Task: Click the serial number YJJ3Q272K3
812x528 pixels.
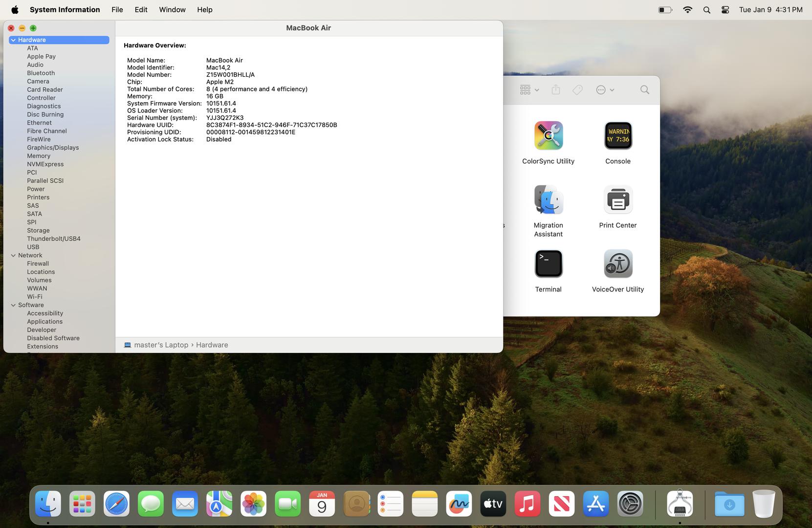Action: click(x=225, y=118)
